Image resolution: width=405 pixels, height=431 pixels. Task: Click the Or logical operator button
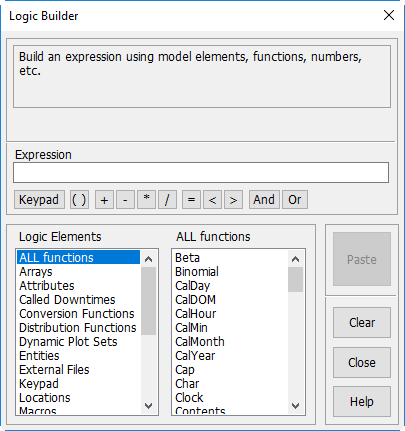[295, 200]
